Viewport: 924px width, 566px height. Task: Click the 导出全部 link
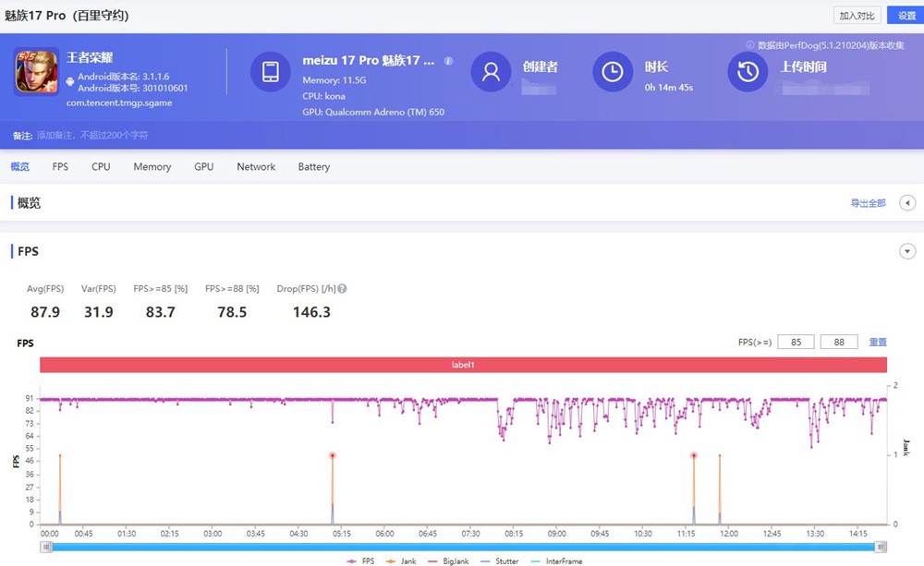point(868,203)
